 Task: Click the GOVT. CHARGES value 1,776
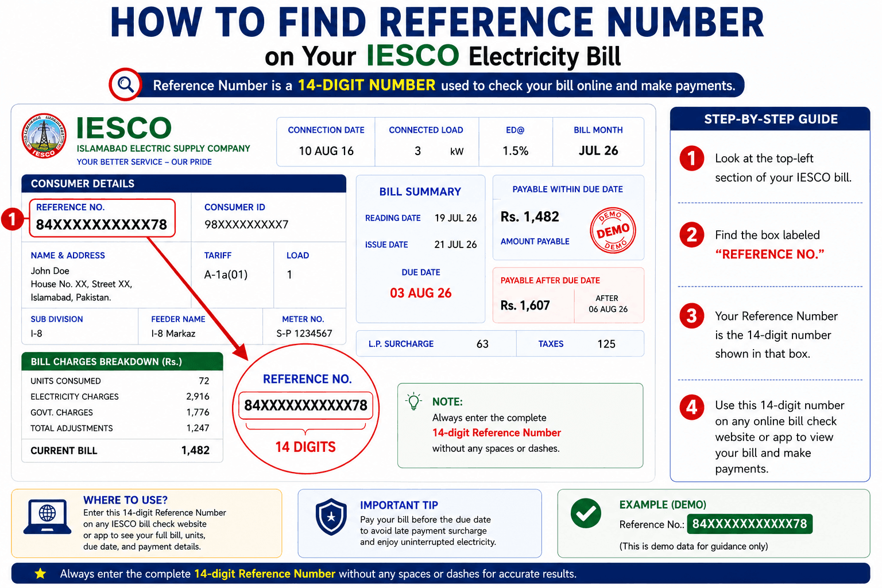[x=198, y=412]
